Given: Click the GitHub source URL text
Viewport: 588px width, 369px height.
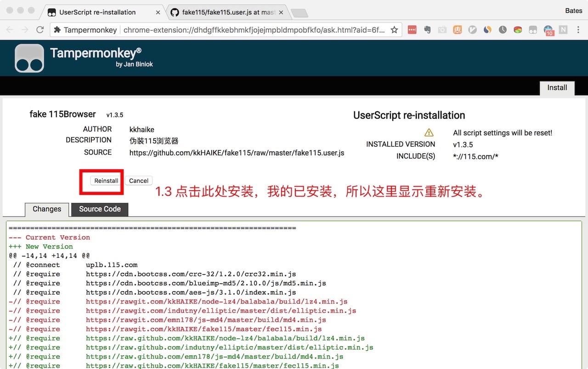Looking at the screenshot, I should coord(237,153).
